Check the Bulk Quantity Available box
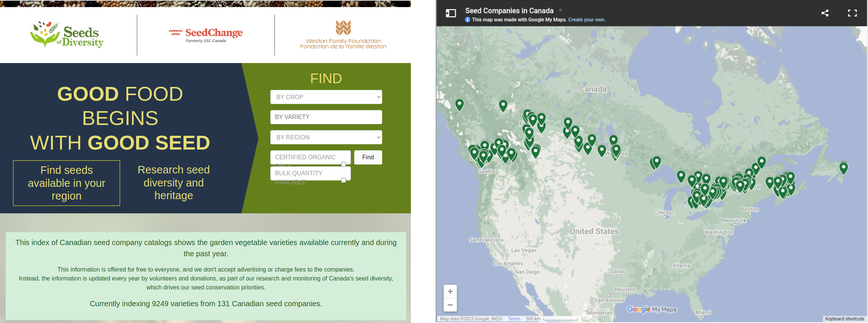868x323 pixels. coord(343,180)
